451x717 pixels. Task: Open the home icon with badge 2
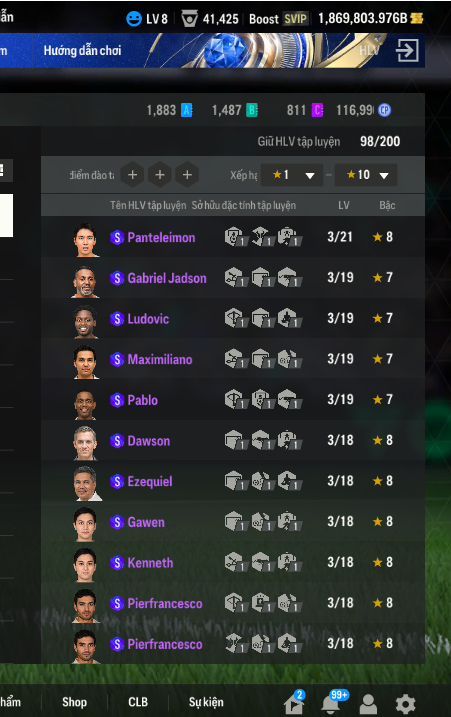click(x=294, y=703)
